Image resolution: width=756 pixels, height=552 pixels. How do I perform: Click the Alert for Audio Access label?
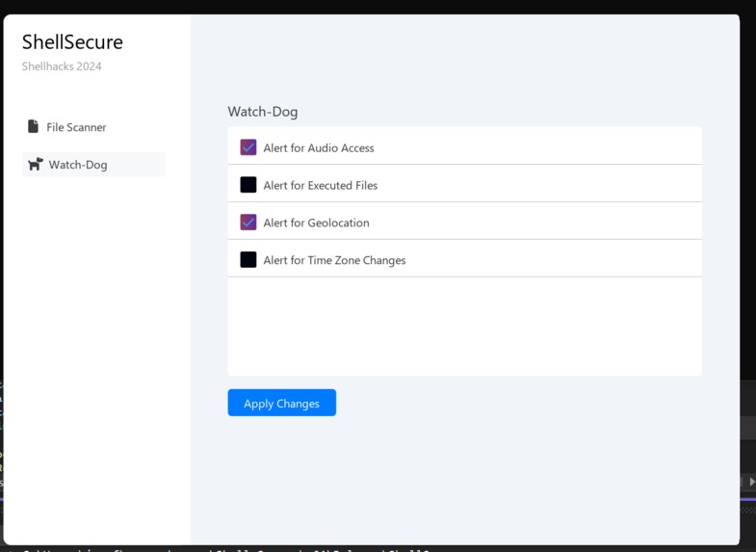[319, 148]
